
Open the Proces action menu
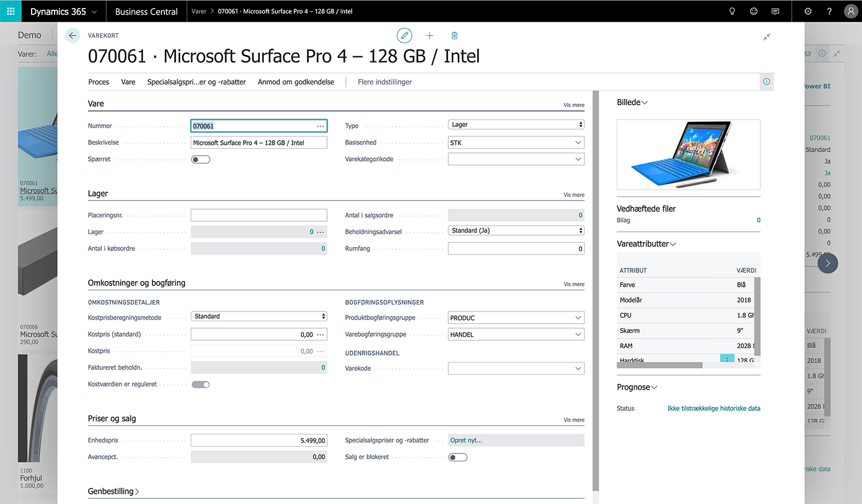[x=99, y=82]
